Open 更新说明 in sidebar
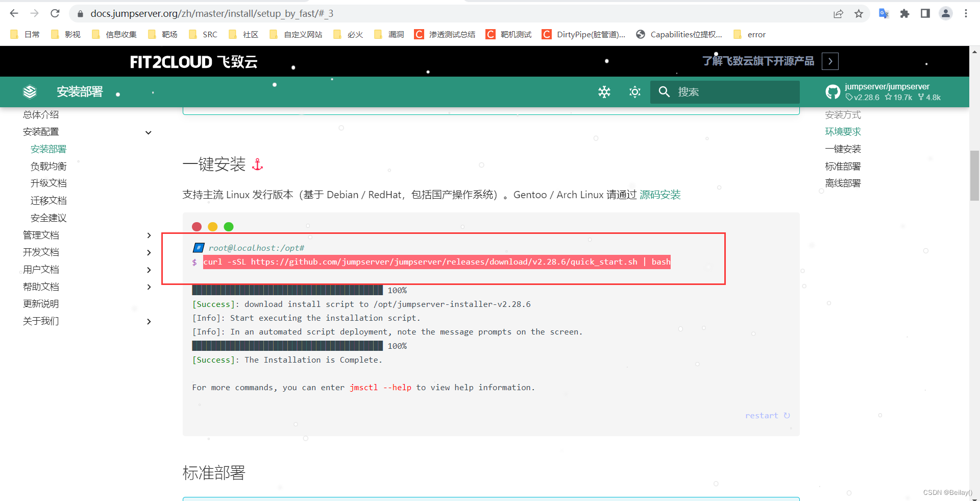 click(x=41, y=304)
